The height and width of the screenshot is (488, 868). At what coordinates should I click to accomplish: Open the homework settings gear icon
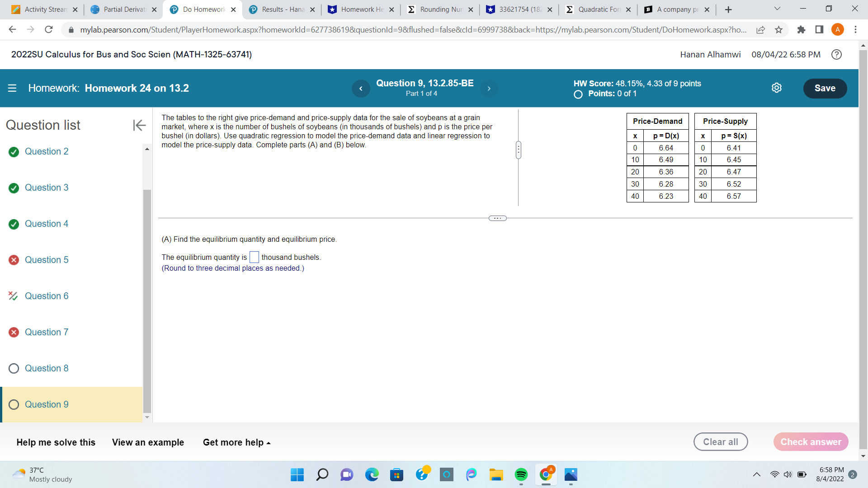point(777,88)
